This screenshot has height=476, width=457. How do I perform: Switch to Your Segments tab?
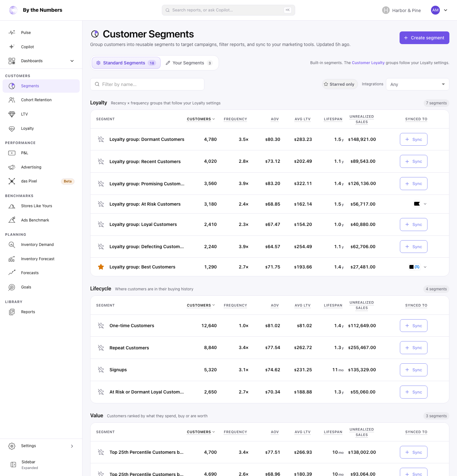[189, 63]
